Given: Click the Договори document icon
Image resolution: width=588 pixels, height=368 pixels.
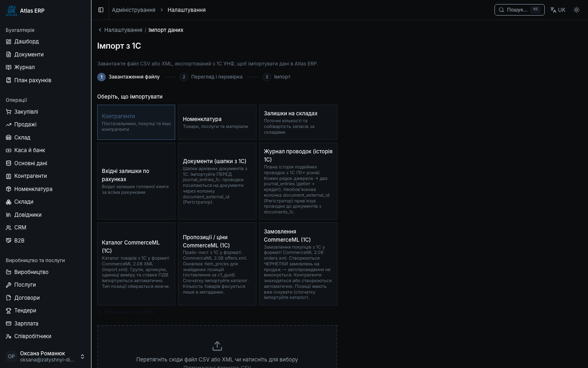Looking at the screenshot, I should point(9,298).
